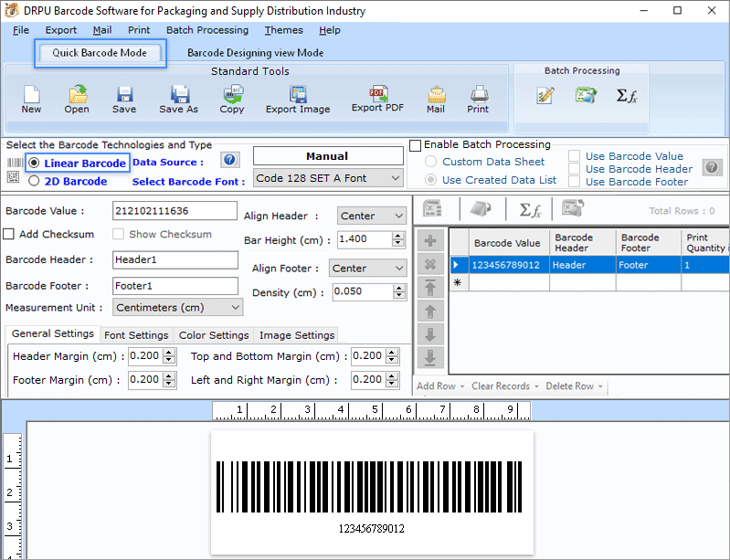This screenshot has height=560, width=730.
Task: Click the New document icon
Action: (x=31, y=94)
